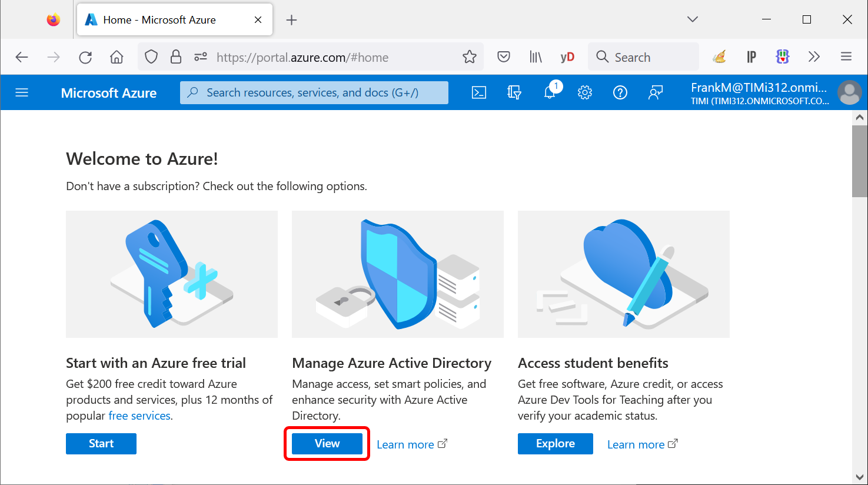The image size is (868, 485).
Task: Show site security padlock info
Action: coord(176,57)
